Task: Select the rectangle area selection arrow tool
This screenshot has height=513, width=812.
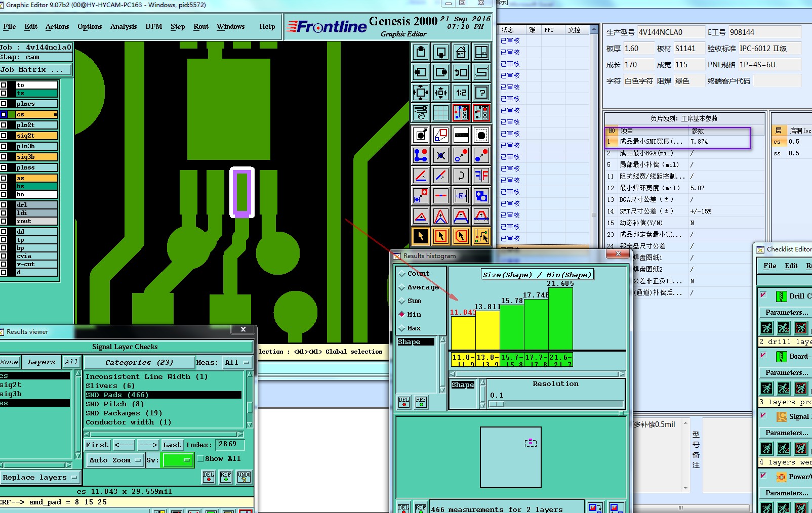Action: [x=441, y=236]
